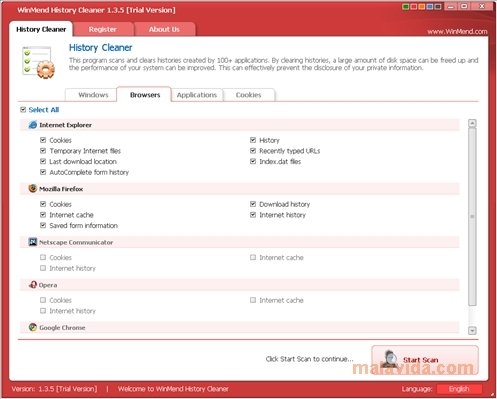Click the Mozilla Firefox section header text
This screenshot has width=497, height=399.
coord(61,189)
